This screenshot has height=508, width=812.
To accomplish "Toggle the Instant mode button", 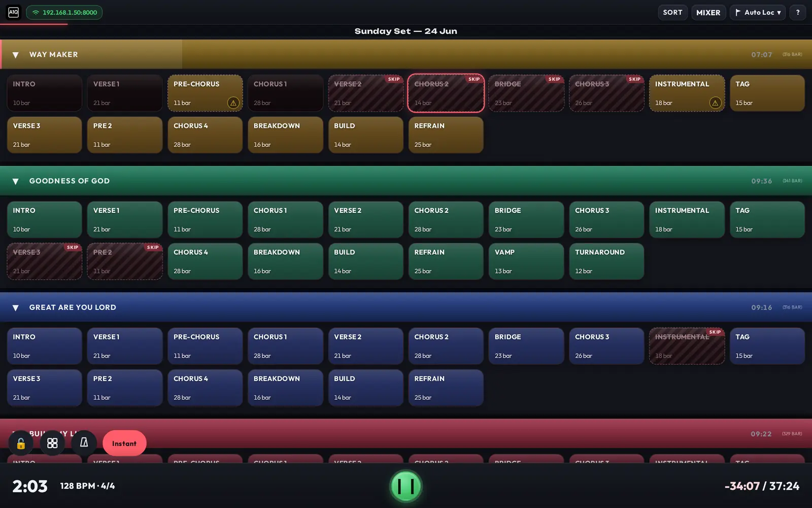I will 124,443.
